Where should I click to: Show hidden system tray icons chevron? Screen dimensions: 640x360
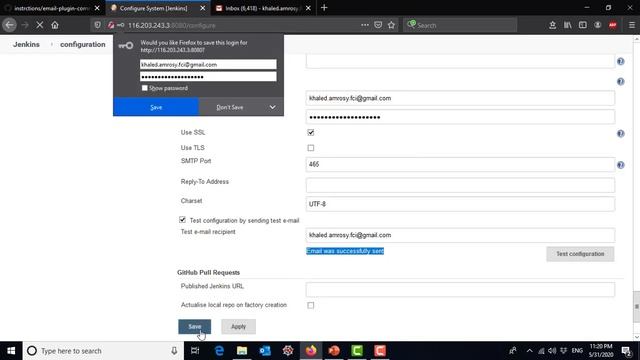pyautogui.click(x=529, y=351)
